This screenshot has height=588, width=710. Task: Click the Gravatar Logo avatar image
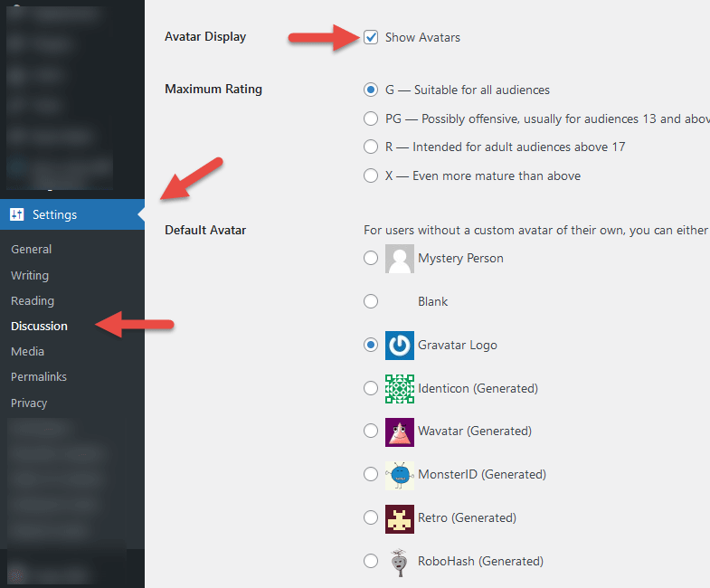(x=400, y=346)
